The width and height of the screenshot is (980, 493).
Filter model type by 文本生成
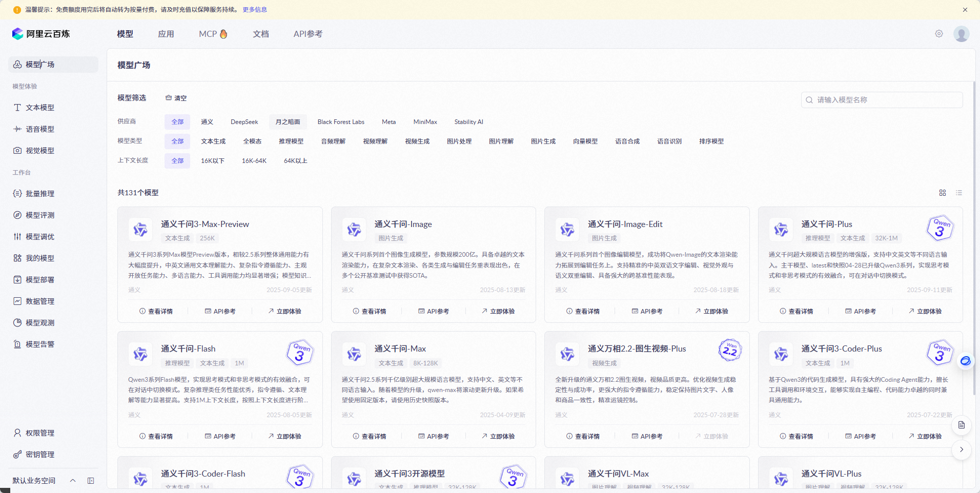[213, 141]
